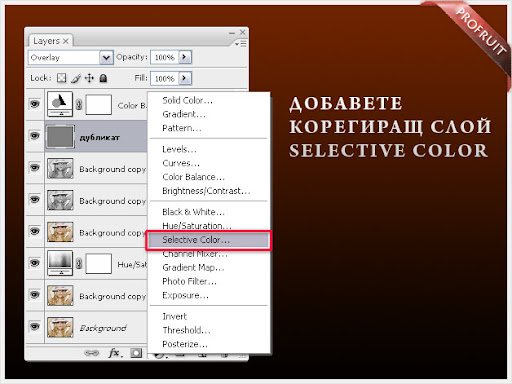Open the Opacity slider arrow
This screenshot has width=512, height=384.
185,57
